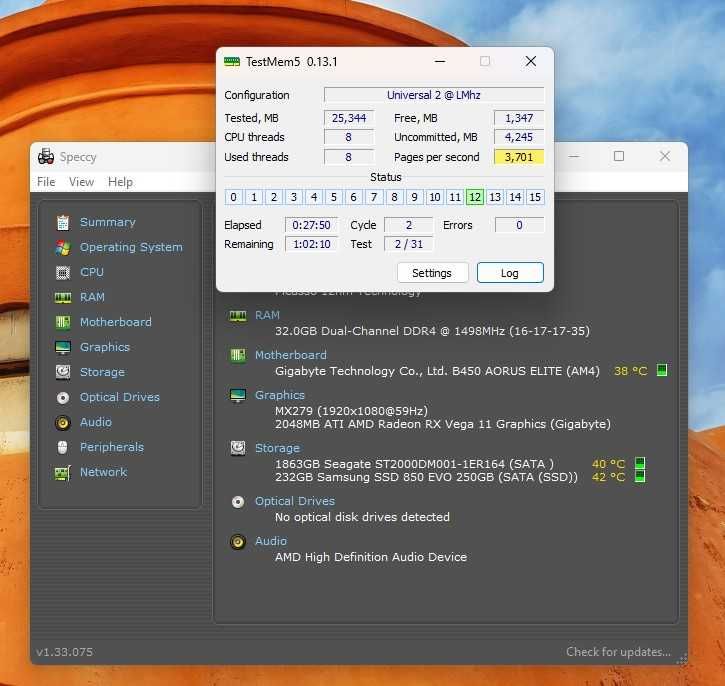This screenshot has height=686, width=725.
Task: Click the Elapsed time 0:27:50
Action: (311, 225)
